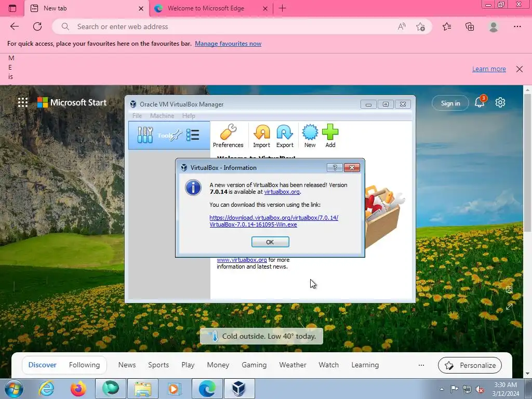Open the Weather category
Screen dimensions: 532x399
point(292,365)
